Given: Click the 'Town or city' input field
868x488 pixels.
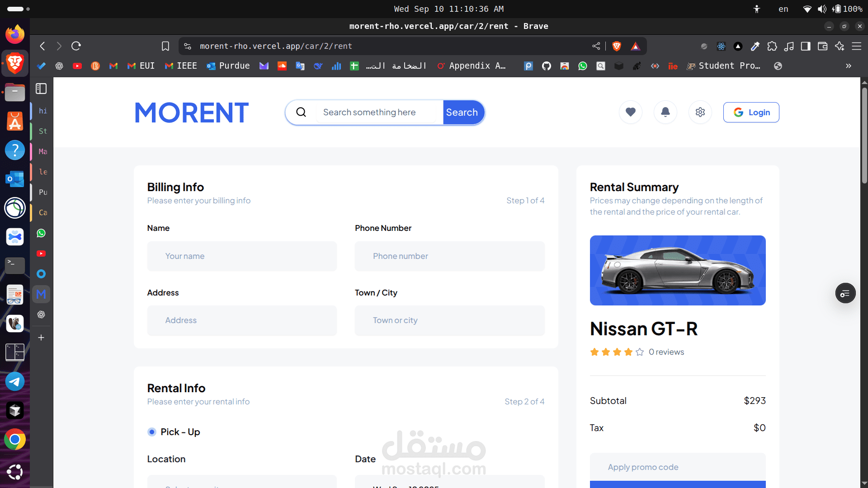Looking at the screenshot, I should [450, 320].
